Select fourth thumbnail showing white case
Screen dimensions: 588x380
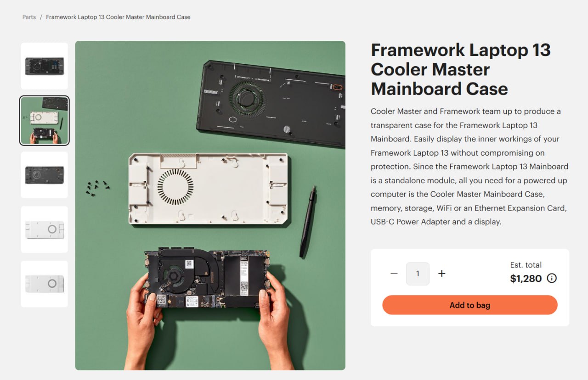(x=45, y=229)
